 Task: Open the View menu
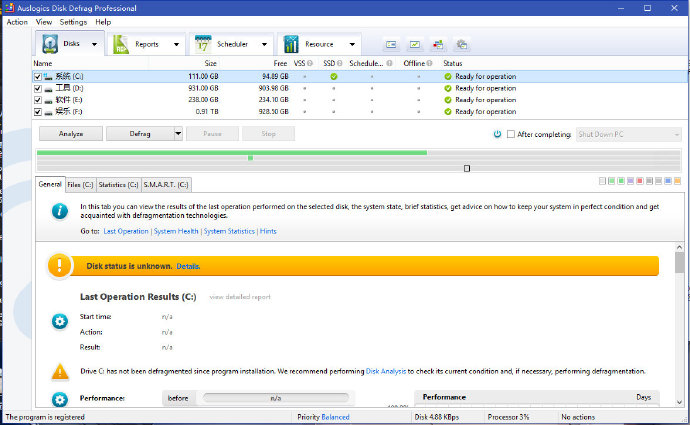point(44,22)
